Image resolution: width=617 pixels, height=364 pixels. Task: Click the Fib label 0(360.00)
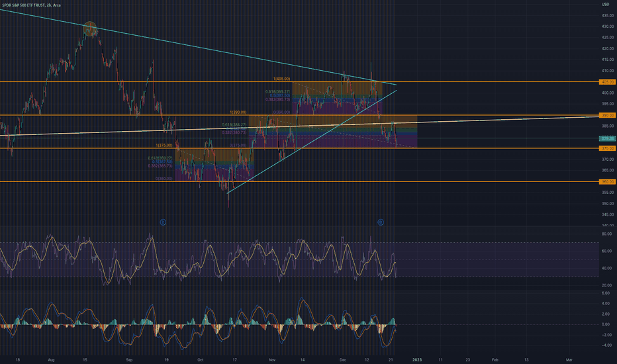point(164,179)
